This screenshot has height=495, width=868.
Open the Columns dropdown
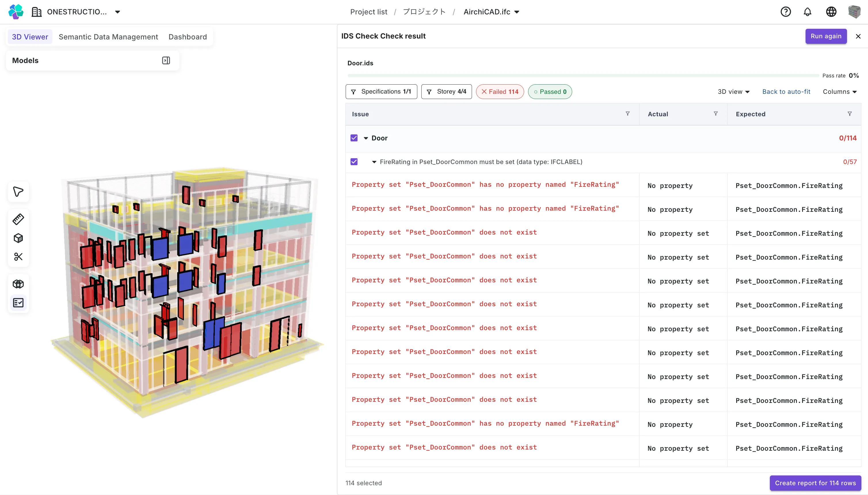(840, 92)
